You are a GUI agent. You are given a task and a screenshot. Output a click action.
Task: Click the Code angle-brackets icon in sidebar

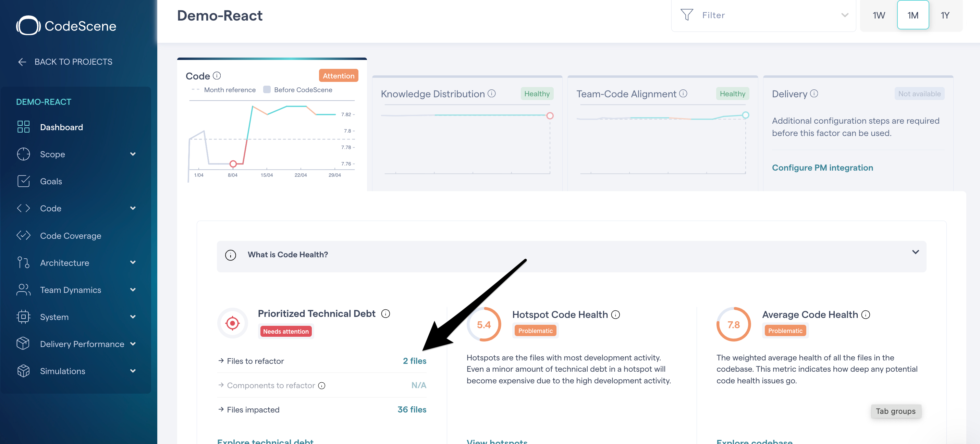coord(23,208)
